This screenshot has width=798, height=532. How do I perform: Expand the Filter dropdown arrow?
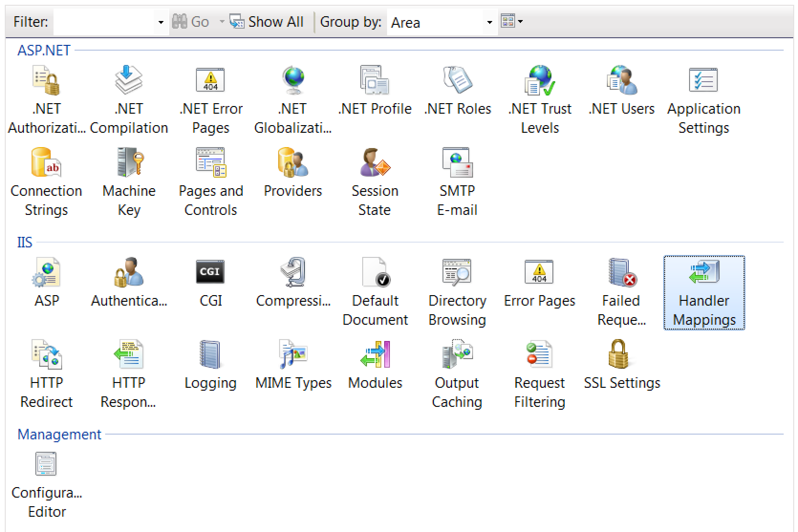[x=161, y=22]
